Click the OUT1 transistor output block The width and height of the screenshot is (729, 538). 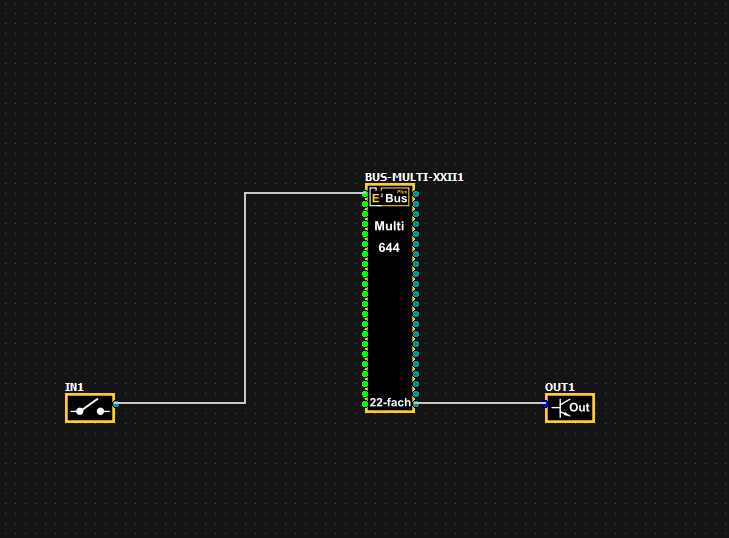[570, 408]
